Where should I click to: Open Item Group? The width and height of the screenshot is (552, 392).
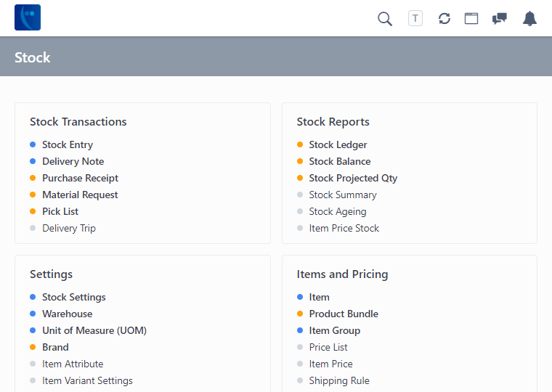334,330
